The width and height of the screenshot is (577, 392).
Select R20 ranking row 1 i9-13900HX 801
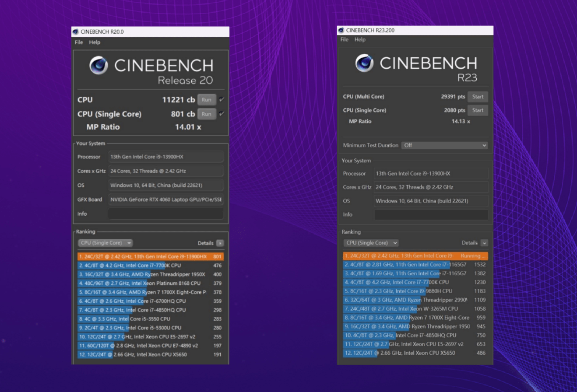tap(151, 256)
